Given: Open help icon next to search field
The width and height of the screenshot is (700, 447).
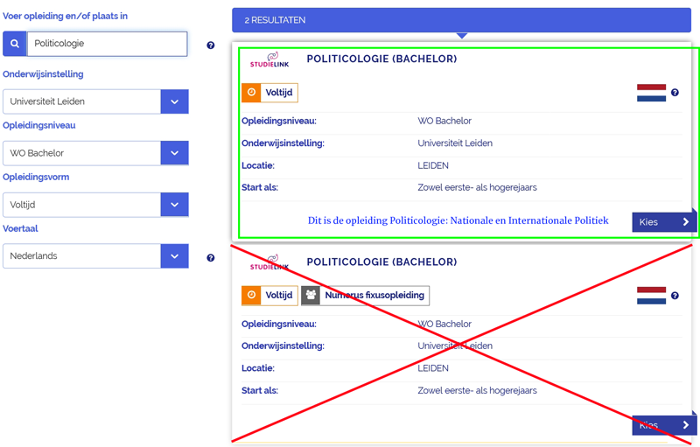Looking at the screenshot, I should (x=211, y=45).
